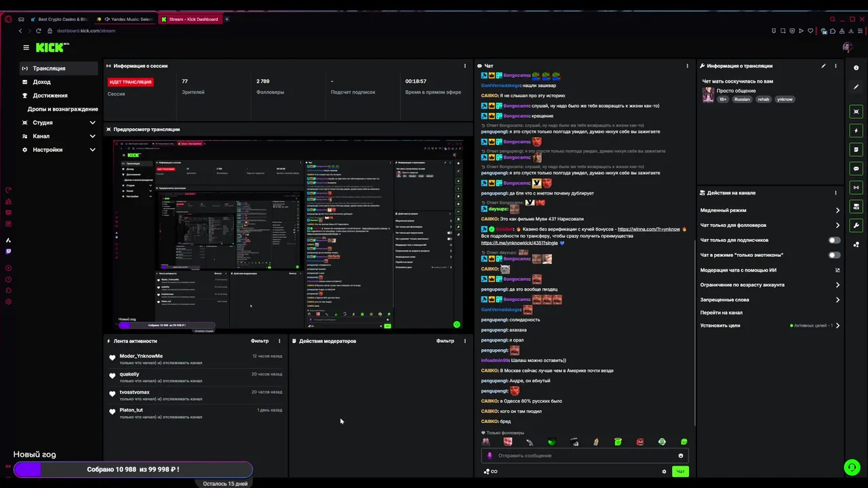Open Дропы и вознаграждение in the sidebar
The height and width of the screenshot is (488, 868).
tap(62, 109)
